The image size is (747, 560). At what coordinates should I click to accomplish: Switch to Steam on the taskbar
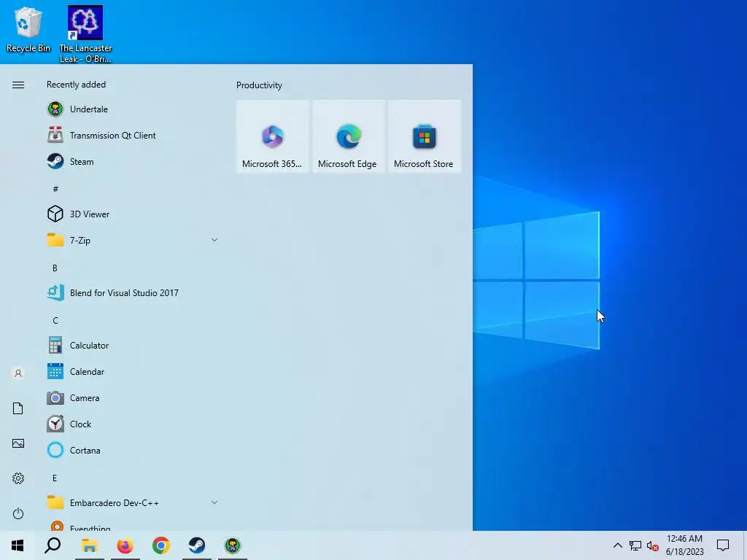tap(197, 545)
